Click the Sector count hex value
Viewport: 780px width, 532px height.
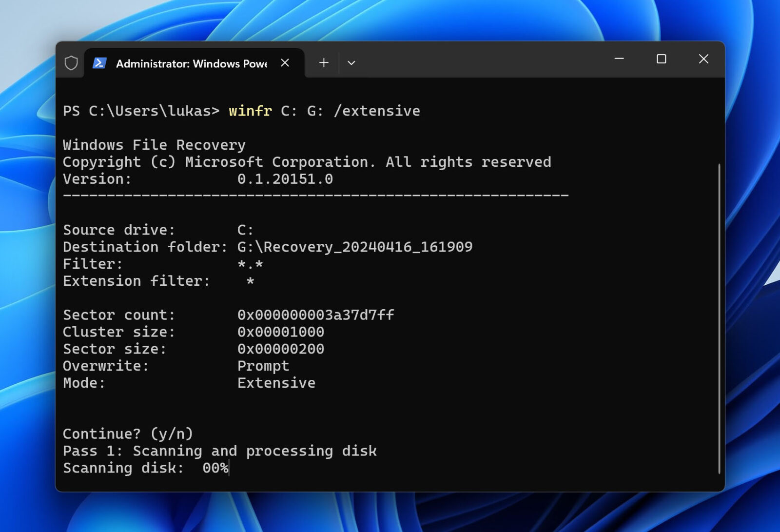[x=316, y=315]
